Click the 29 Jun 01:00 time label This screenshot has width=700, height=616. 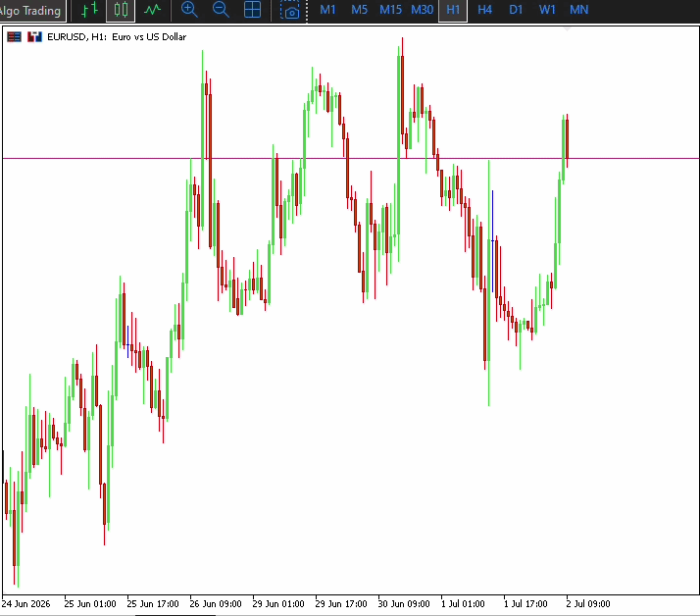point(278,604)
